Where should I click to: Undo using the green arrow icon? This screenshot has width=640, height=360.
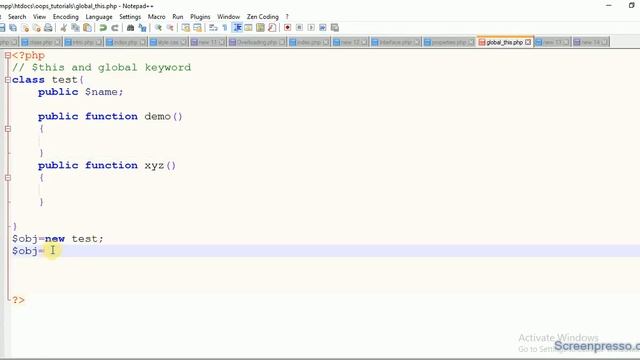103,28
